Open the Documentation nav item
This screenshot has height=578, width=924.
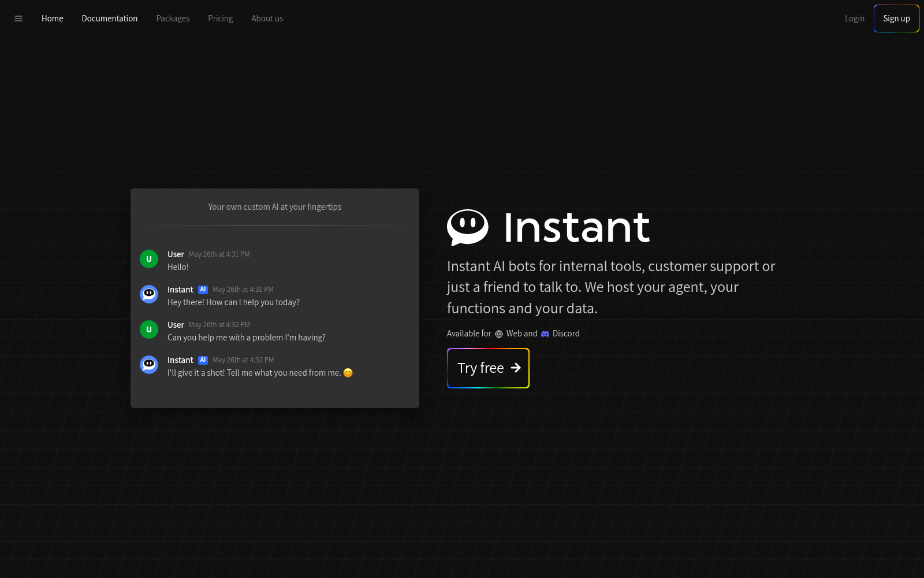pos(110,18)
